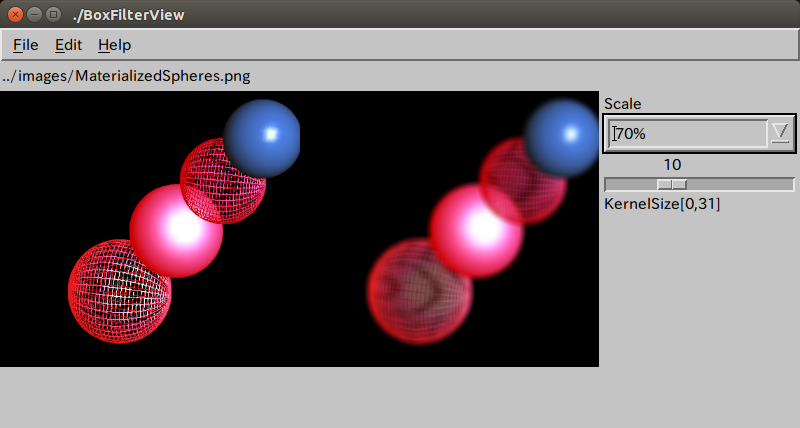The height and width of the screenshot is (428, 800).
Task: Expand the Scale dropdown arrow
Action: pos(781,133)
